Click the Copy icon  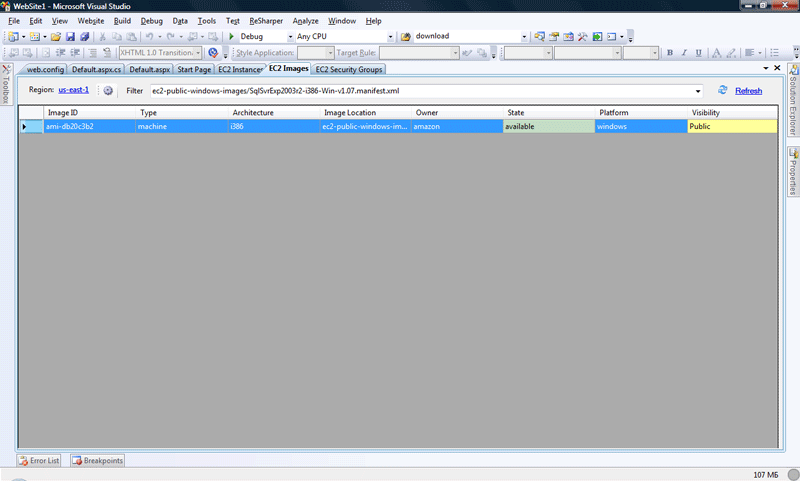[117, 37]
